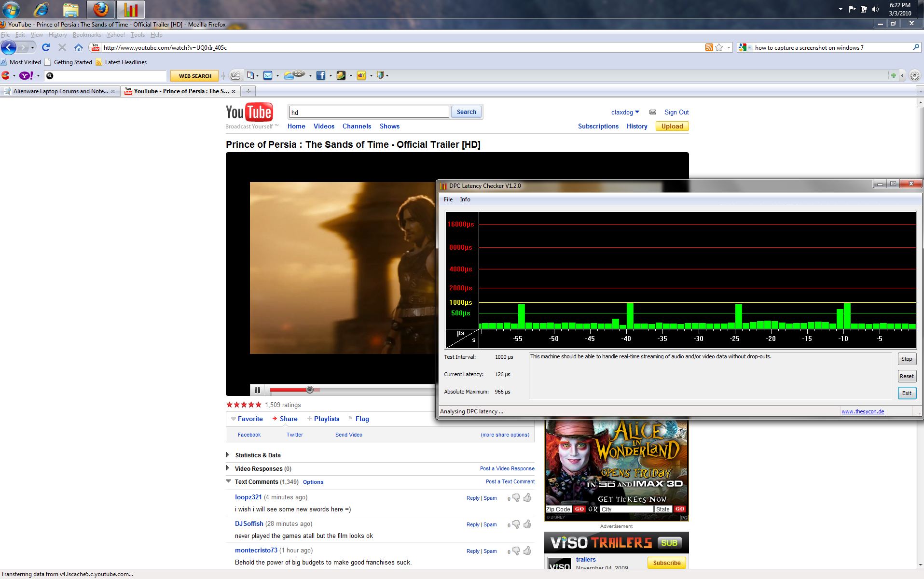Screen dimensions: 924x579
Task: Open YouTube inbox envelope icon
Action: [653, 112]
